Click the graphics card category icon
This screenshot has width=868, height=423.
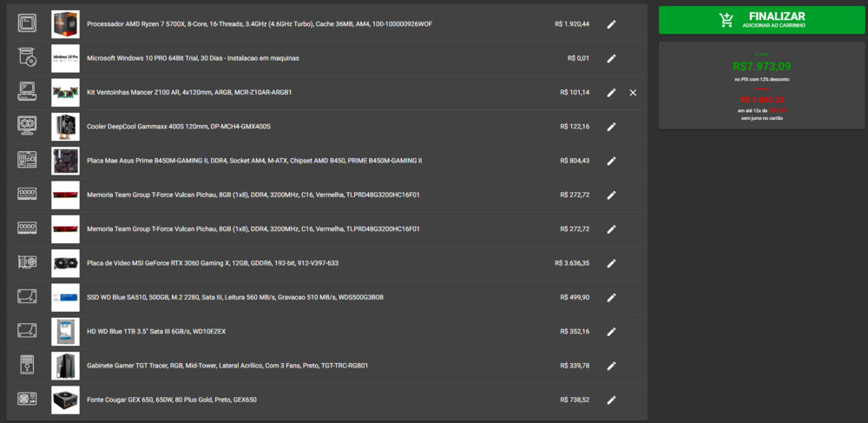pos(27,263)
